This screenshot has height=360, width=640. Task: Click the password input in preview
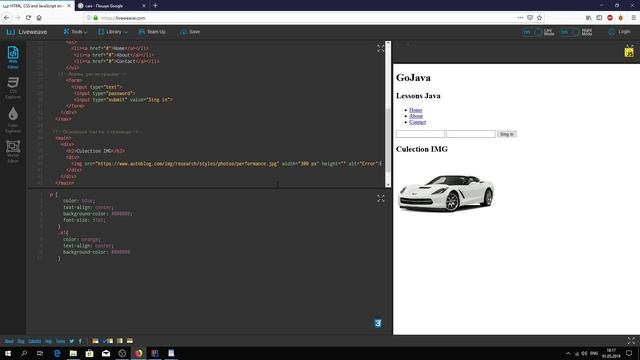[x=471, y=134]
